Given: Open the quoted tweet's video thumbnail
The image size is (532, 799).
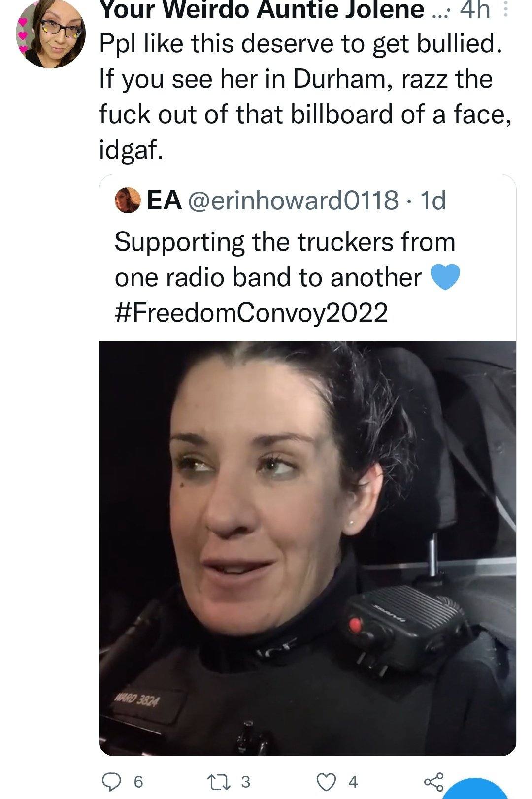Looking at the screenshot, I should pos(307,548).
